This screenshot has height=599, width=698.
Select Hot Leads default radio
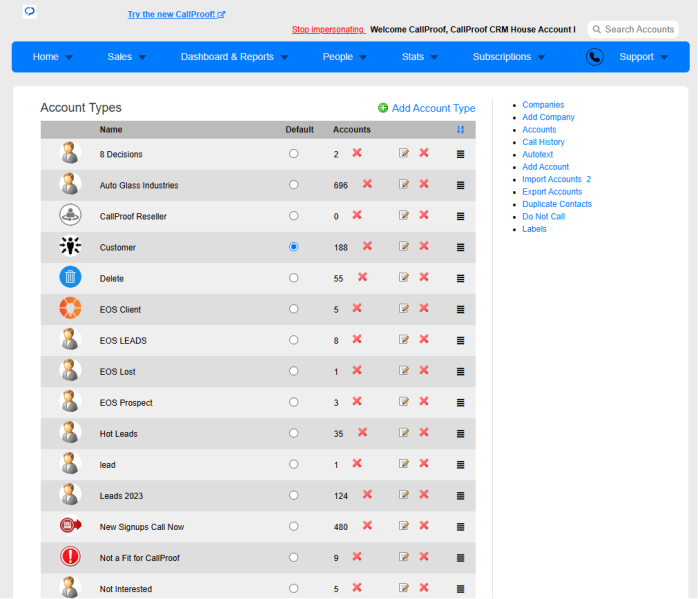[293, 433]
